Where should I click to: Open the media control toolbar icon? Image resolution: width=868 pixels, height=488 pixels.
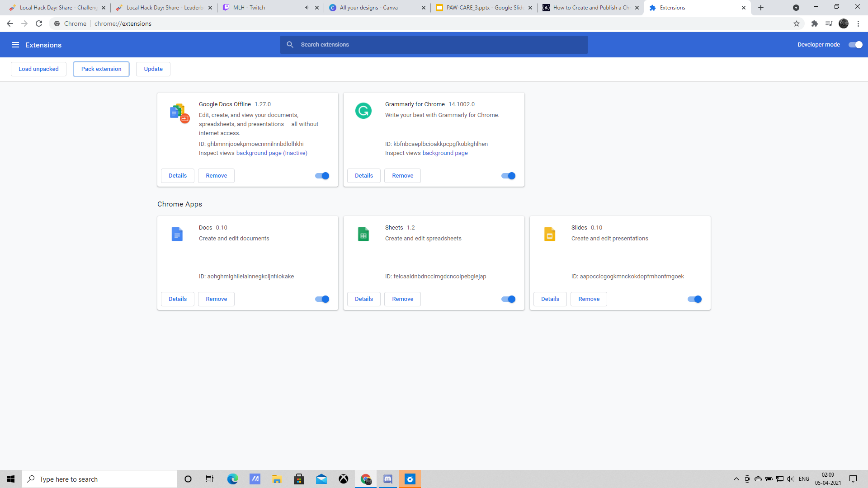click(829, 23)
